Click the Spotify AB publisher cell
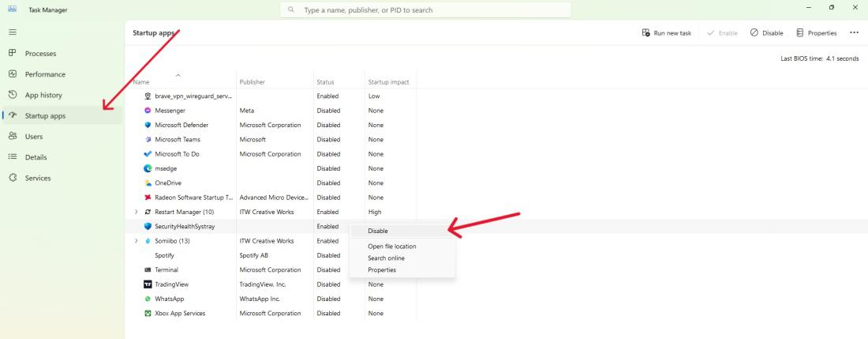868x339 pixels. [x=254, y=255]
